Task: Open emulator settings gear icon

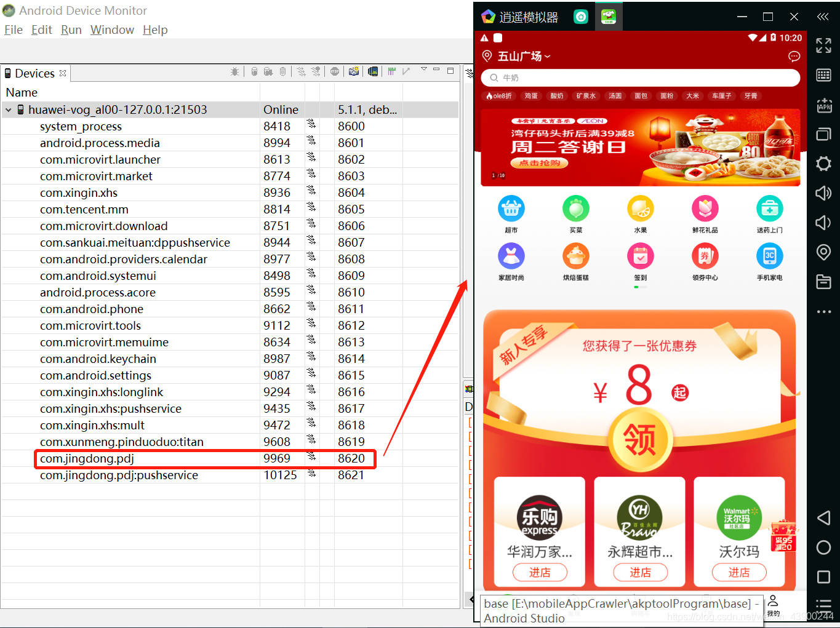Action: point(823,164)
